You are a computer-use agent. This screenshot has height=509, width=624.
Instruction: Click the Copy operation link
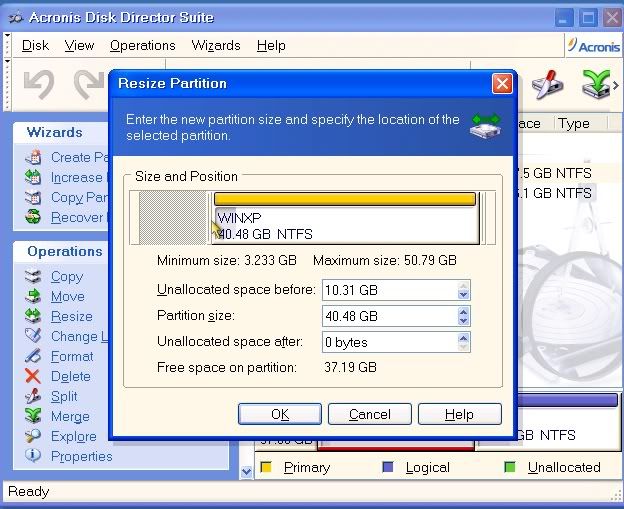[x=67, y=277]
